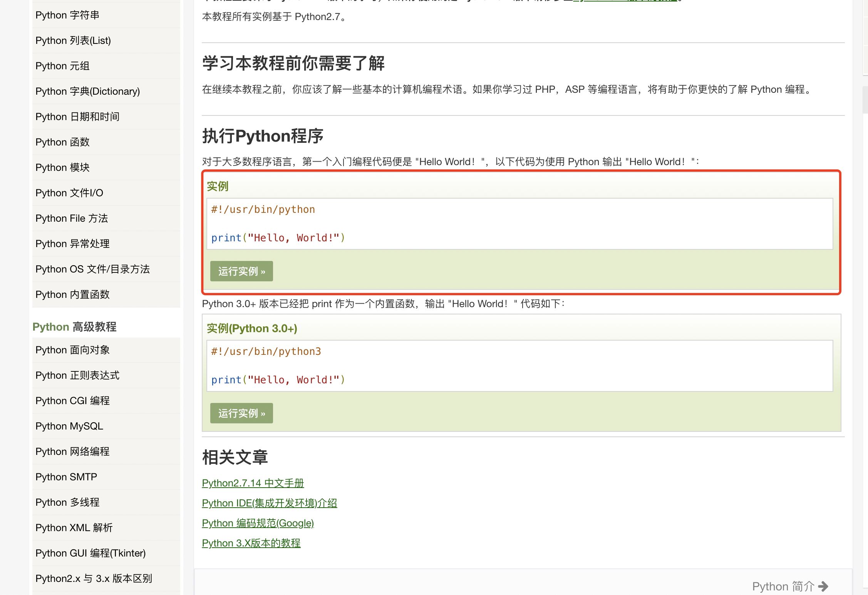Run the Python 3.0+ example
The width and height of the screenshot is (868, 595).
click(241, 413)
